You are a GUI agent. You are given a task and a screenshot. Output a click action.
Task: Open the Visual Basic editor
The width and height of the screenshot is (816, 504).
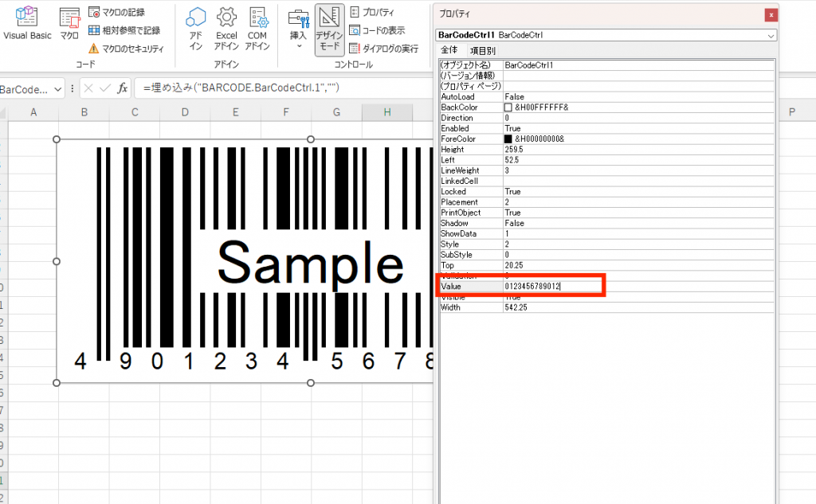26,24
